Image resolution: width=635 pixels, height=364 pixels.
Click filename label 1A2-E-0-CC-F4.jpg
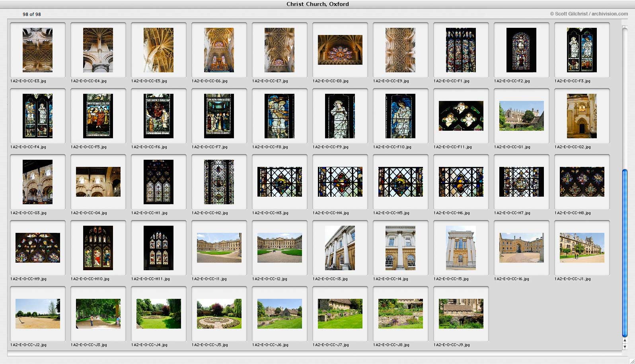(x=28, y=147)
